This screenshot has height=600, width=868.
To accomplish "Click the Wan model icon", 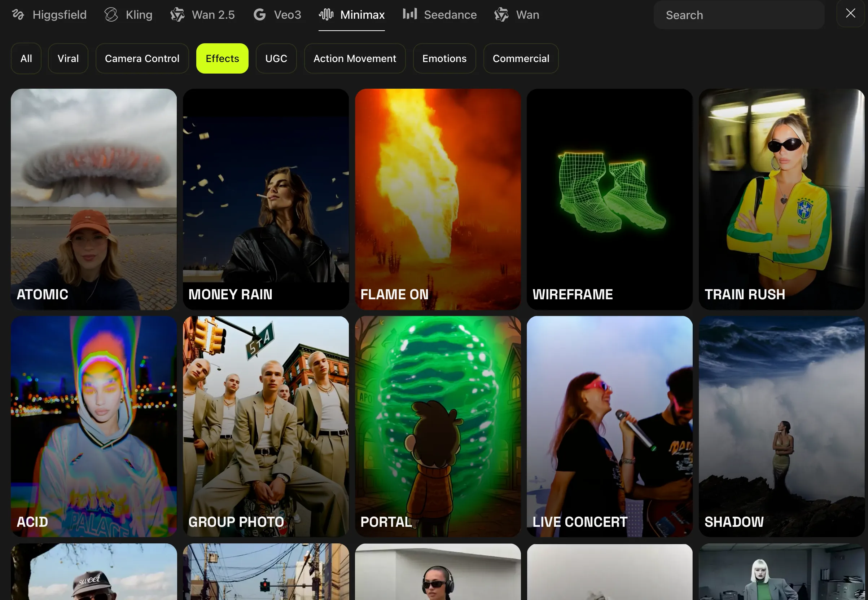I will [x=501, y=15].
